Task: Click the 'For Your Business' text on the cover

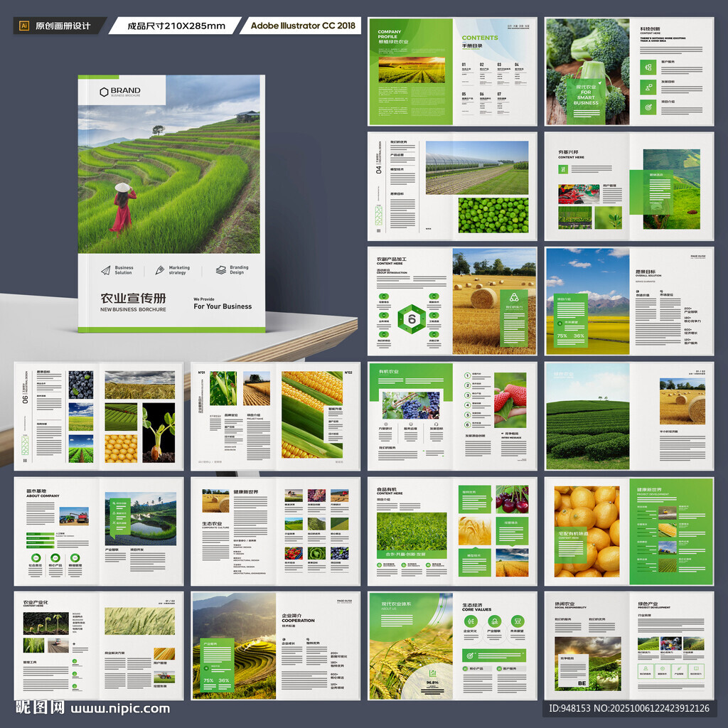Action: tap(223, 306)
